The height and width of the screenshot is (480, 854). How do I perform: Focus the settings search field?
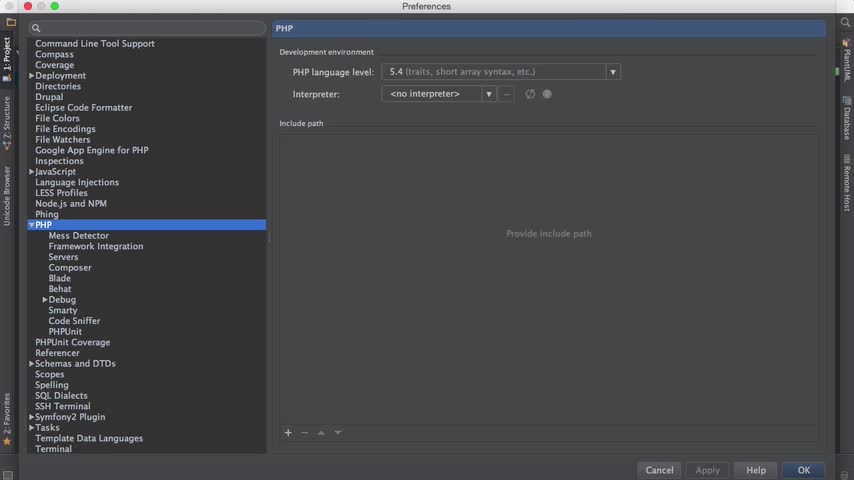147,28
